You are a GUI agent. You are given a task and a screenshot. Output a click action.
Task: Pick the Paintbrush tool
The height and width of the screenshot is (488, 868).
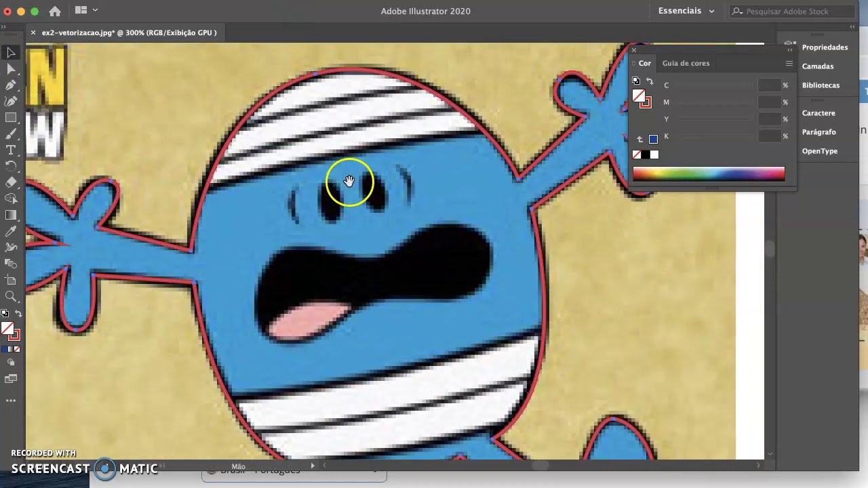coord(11,134)
